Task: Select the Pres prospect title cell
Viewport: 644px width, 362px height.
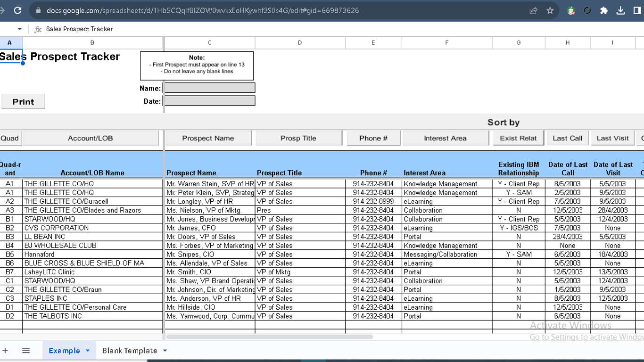Action: [x=300, y=210]
